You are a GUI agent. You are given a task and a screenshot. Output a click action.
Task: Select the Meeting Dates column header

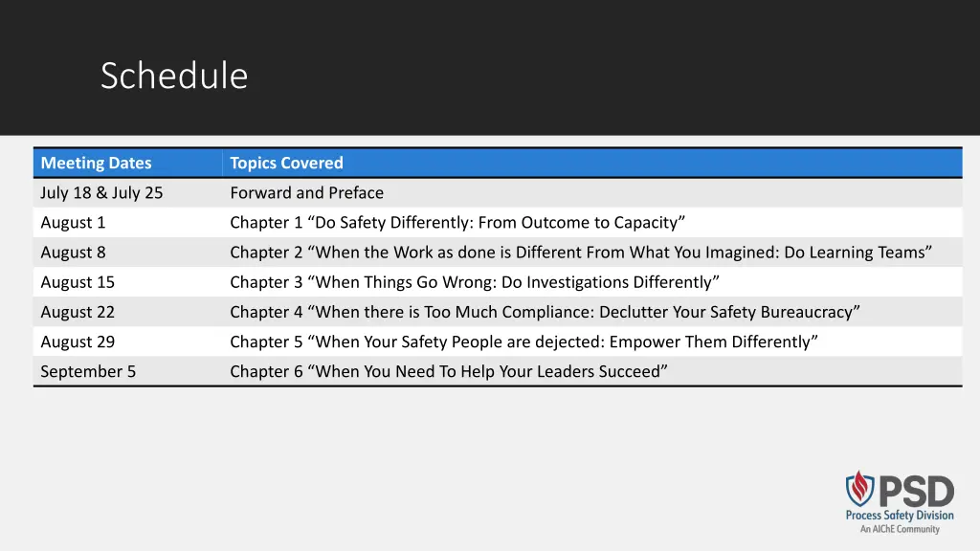pyautogui.click(x=127, y=163)
